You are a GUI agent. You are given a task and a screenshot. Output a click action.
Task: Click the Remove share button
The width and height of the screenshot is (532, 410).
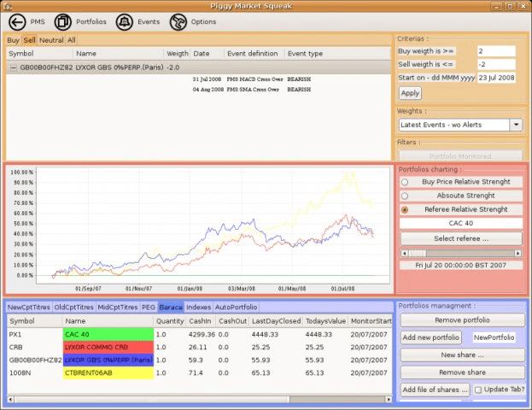[x=462, y=372]
